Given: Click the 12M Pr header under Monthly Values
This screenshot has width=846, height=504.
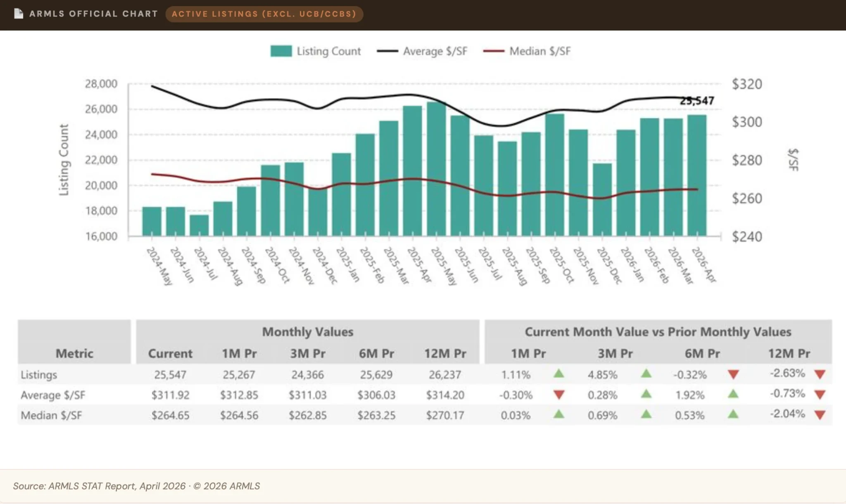Looking at the screenshot, I should (445, 353).
